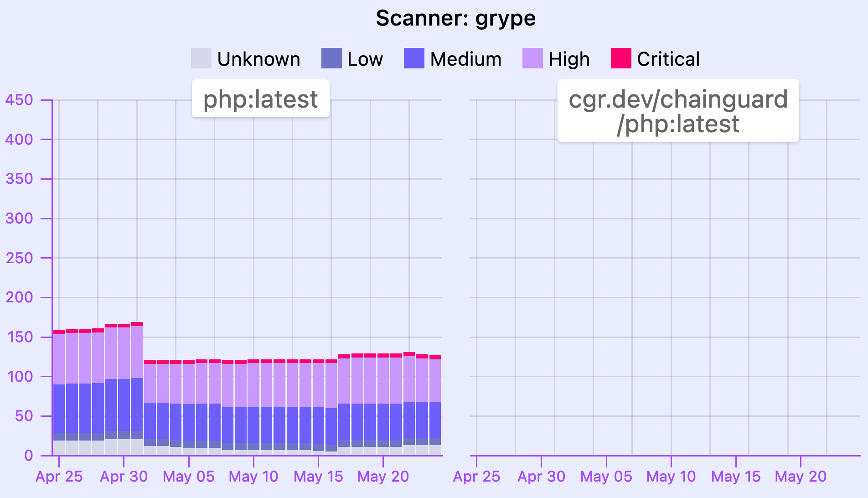Viewport: 868px width, 498px height.
Task: Click the May 05 stacked bar in php:latest
Action: coord(189,407)
